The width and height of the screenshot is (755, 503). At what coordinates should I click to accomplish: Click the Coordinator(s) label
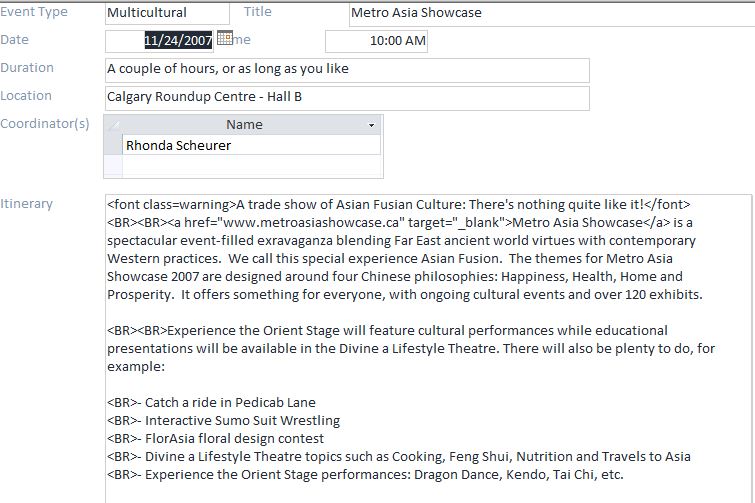(x=45, y=124)
